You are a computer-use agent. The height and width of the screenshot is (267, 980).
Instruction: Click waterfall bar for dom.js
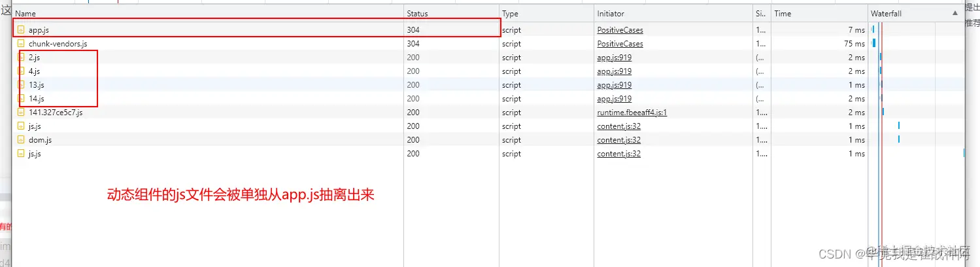point(899,139)
